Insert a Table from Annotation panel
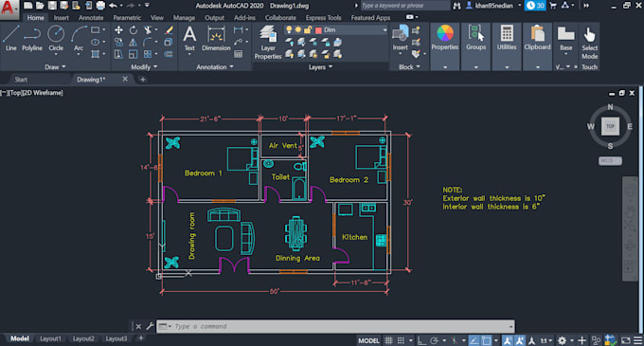Viewport: 644px width, 346px height. coord(239,54)
